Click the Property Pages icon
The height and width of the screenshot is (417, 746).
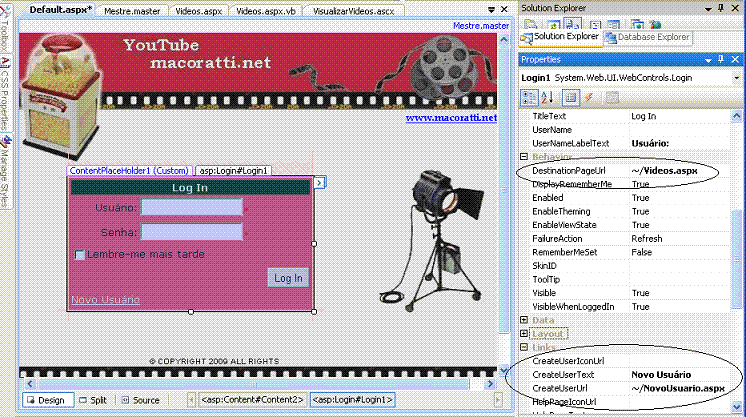[612, 98]
